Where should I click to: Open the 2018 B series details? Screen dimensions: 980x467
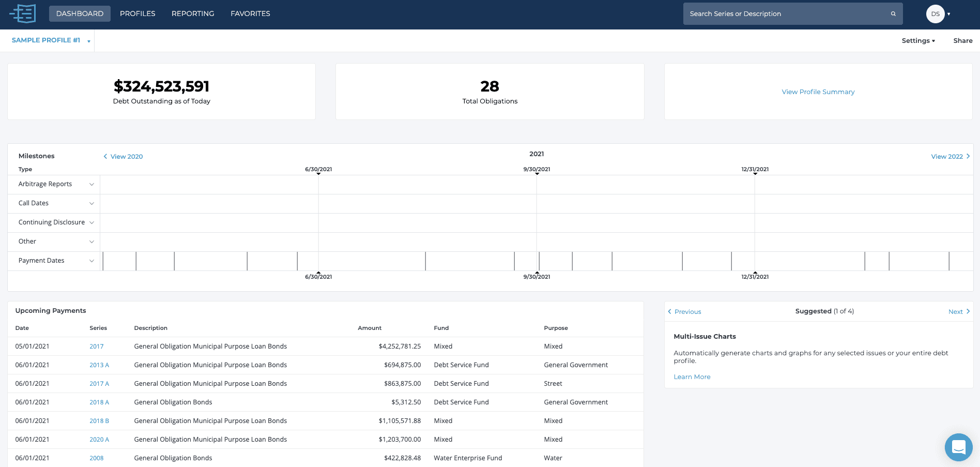click(x=99, y=420)
